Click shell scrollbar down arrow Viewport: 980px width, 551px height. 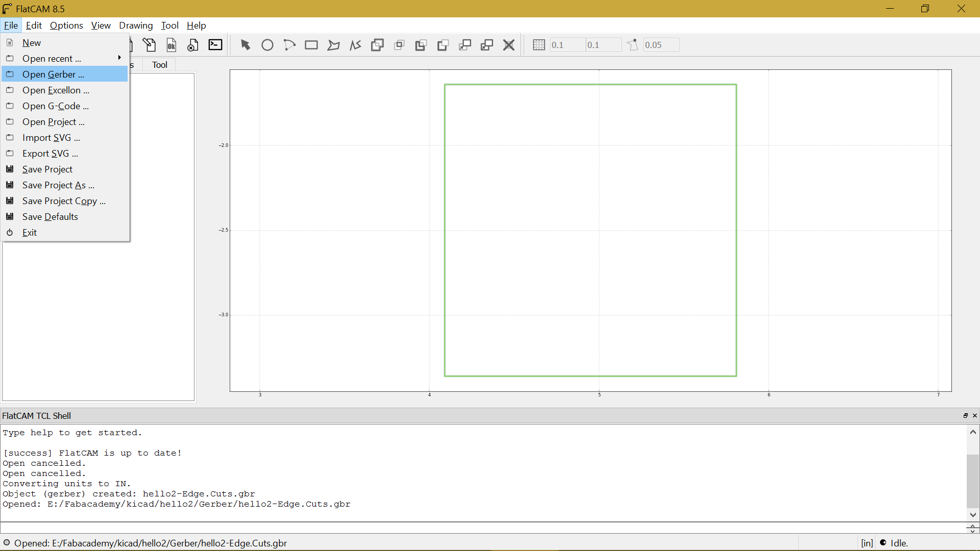(973, 515)
